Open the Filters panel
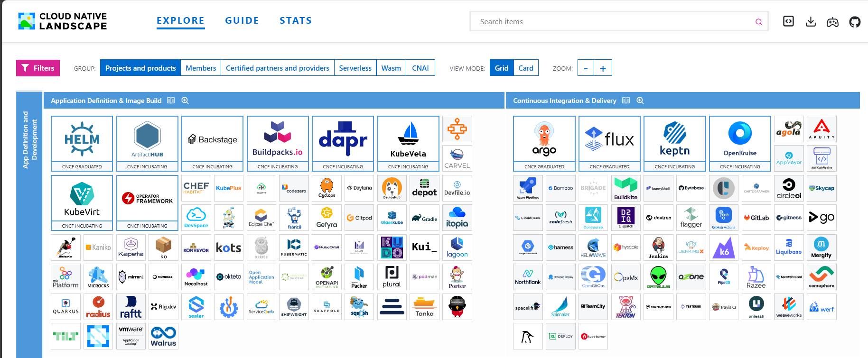Viewport: 868px width, 358px height. click(38, 68)
